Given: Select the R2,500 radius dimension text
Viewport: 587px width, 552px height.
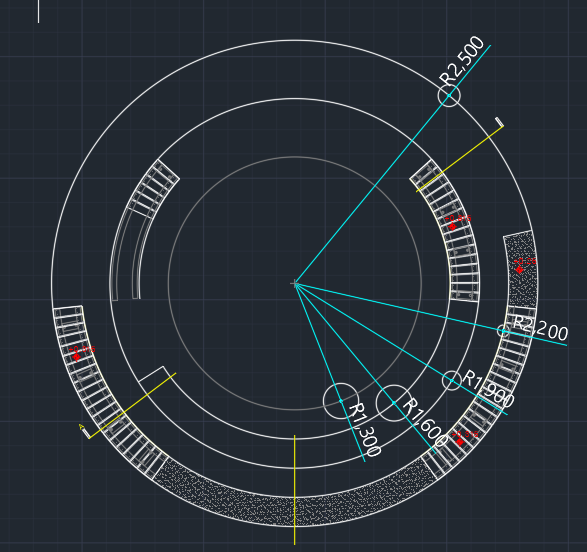Looking at the screenshot, I should click(462, 61).
